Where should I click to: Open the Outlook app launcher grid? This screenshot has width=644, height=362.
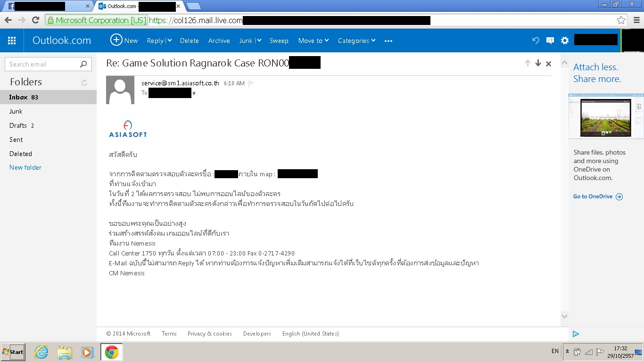[x=12, y=41]
